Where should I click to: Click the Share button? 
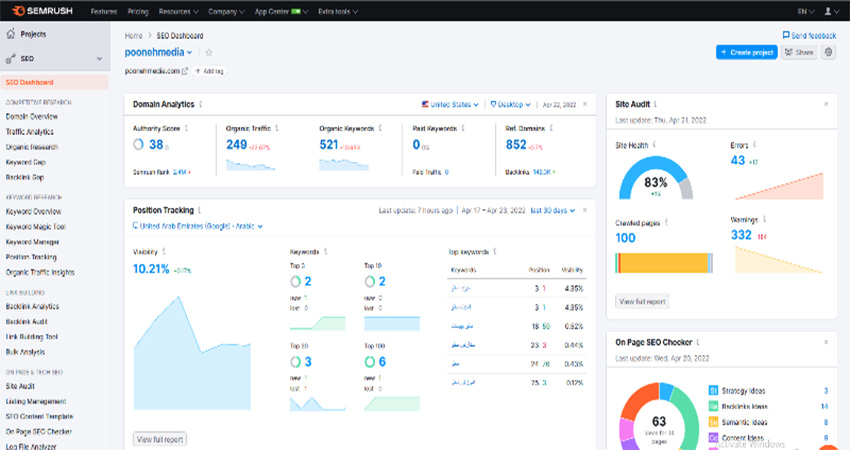coord(799,52)
